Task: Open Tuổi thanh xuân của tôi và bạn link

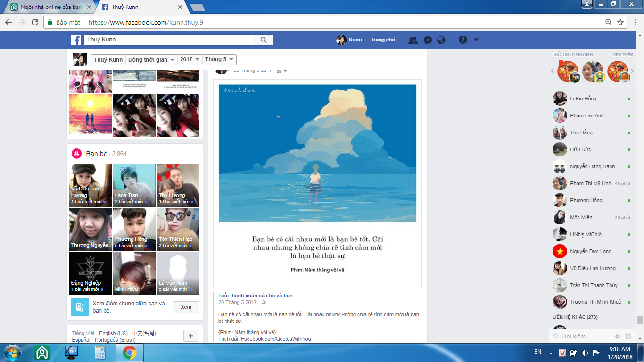Action: tap(255, 296)
